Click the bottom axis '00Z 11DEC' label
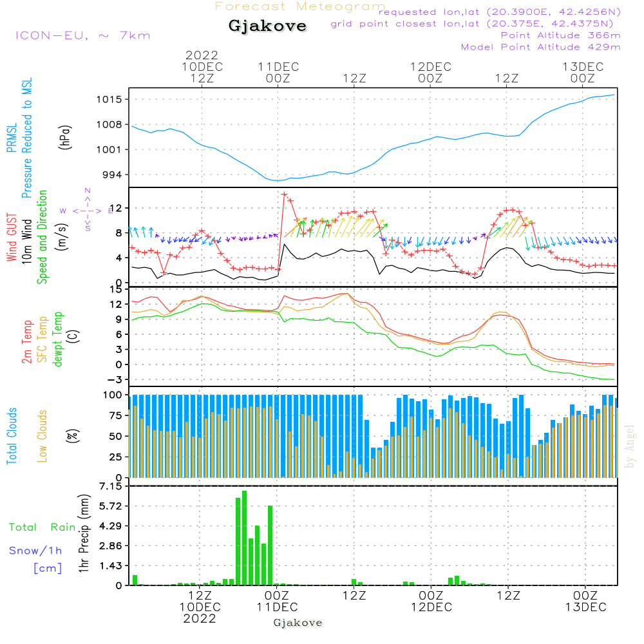Screen dimensions: 644x644 [277, 601]
